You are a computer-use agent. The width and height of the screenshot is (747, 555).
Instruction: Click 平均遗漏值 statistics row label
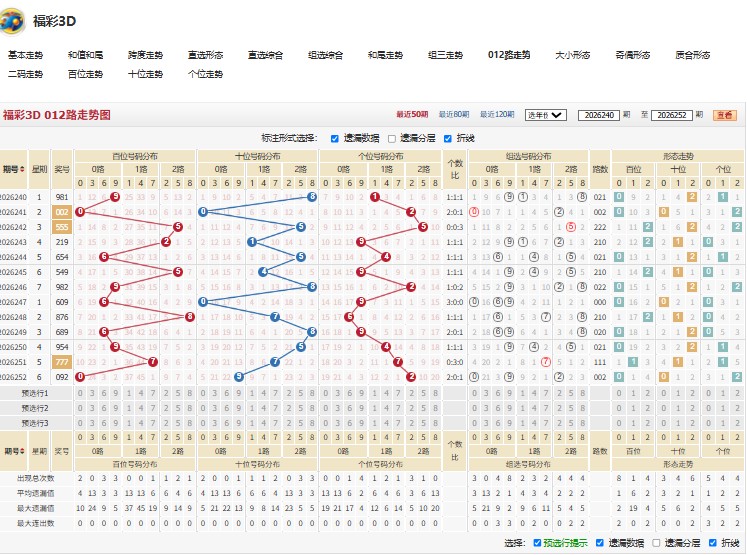click(x=36, y=493)
